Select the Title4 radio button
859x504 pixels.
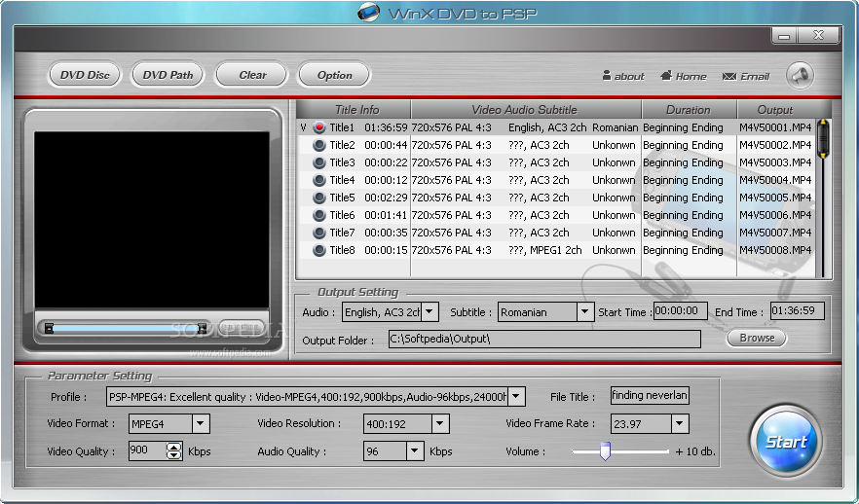point(319,180)
